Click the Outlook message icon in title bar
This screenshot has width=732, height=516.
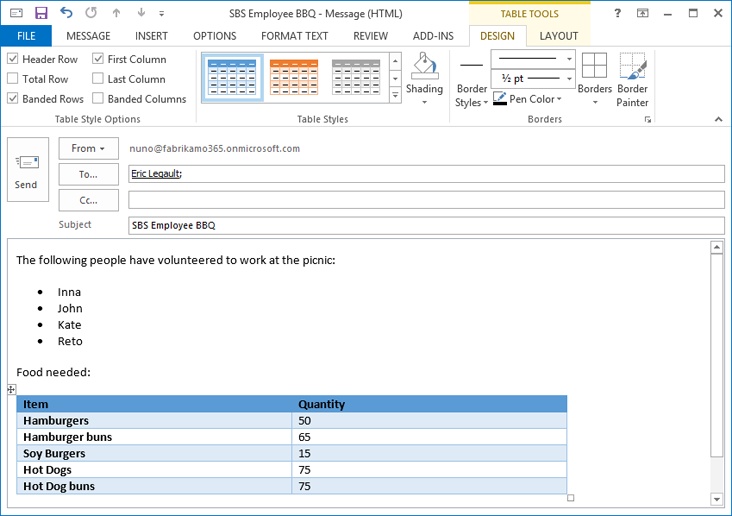16,13
